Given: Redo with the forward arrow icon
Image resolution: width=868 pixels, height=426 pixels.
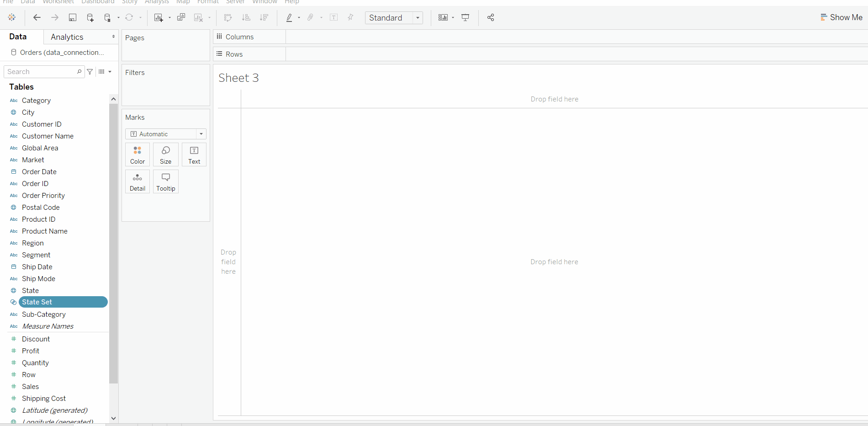Looking at the screenshot, I should 55,17.
